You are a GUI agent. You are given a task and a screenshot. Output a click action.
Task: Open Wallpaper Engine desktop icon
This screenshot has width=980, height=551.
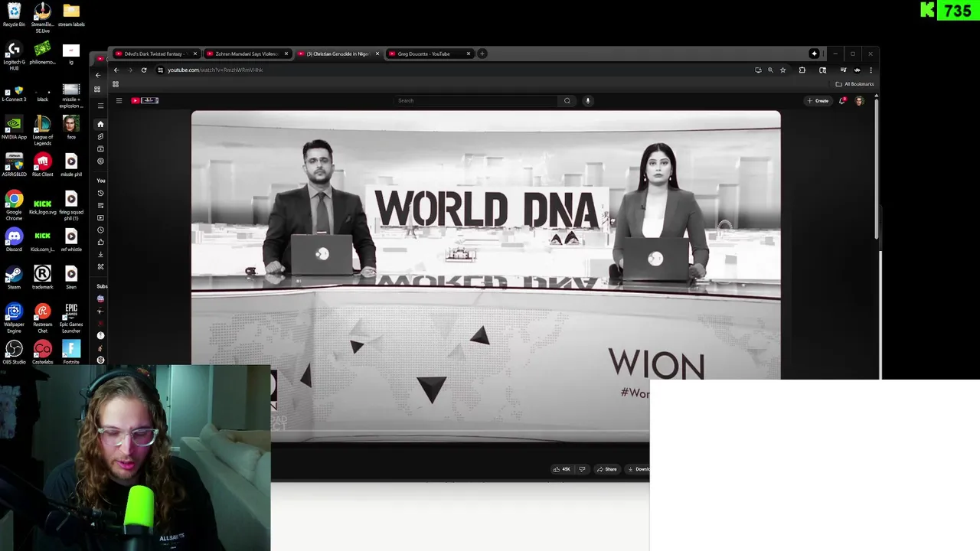tap(14, 318)
